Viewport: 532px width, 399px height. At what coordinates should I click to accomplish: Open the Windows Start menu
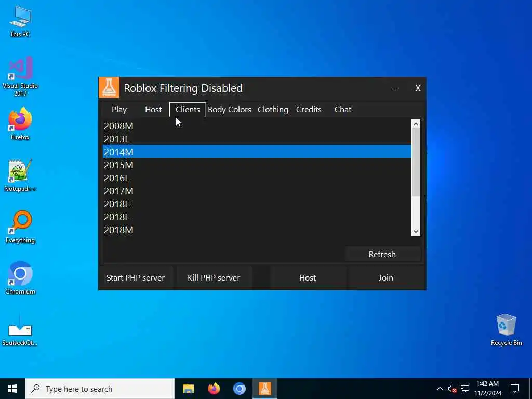tap(12, 389)
